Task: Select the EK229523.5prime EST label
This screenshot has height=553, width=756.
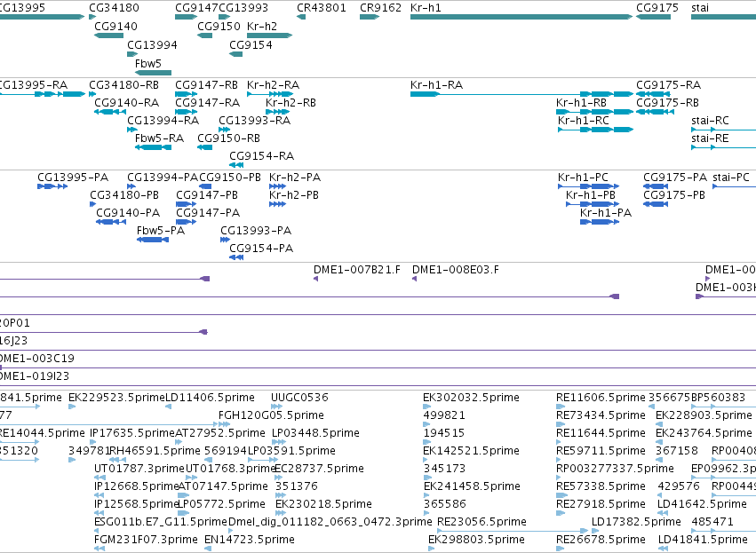Action: pyautogui.click(x=116, y=398)
